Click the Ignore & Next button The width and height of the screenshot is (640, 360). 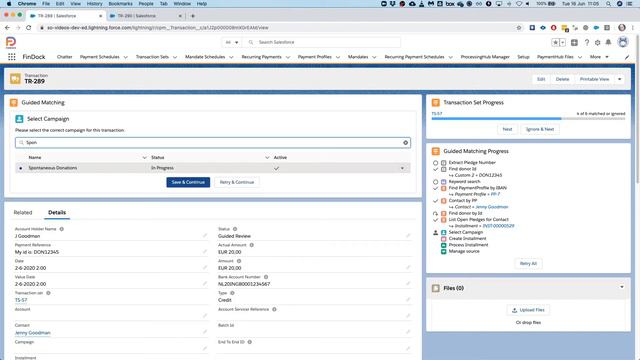point(540,129)
